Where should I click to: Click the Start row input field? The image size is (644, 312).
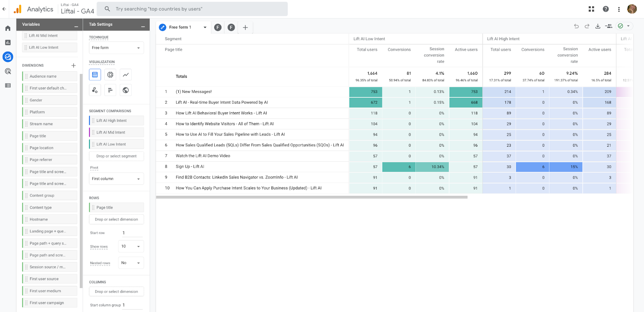132,233
